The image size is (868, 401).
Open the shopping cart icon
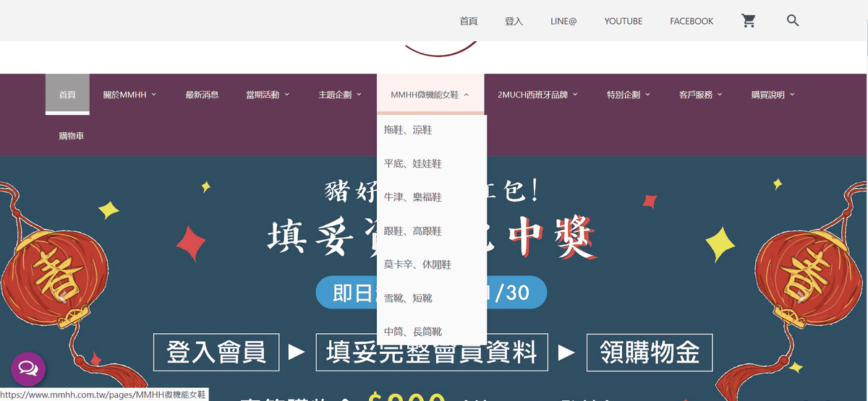(x=749, y=21)
